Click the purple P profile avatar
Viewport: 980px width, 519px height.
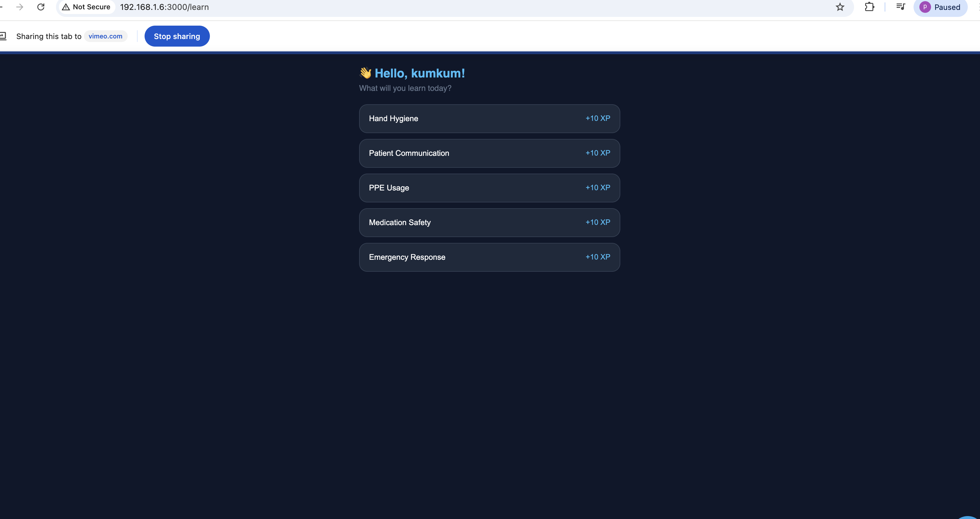click(x=925, y=7)
